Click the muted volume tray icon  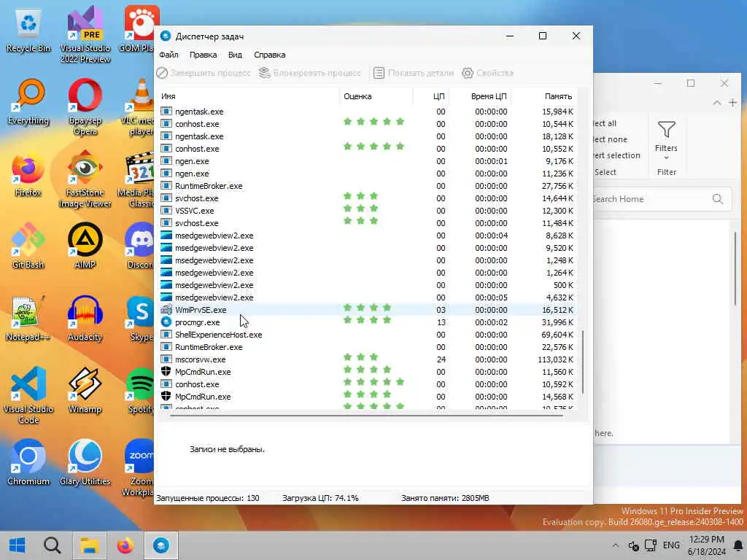(x=633, y=545)
